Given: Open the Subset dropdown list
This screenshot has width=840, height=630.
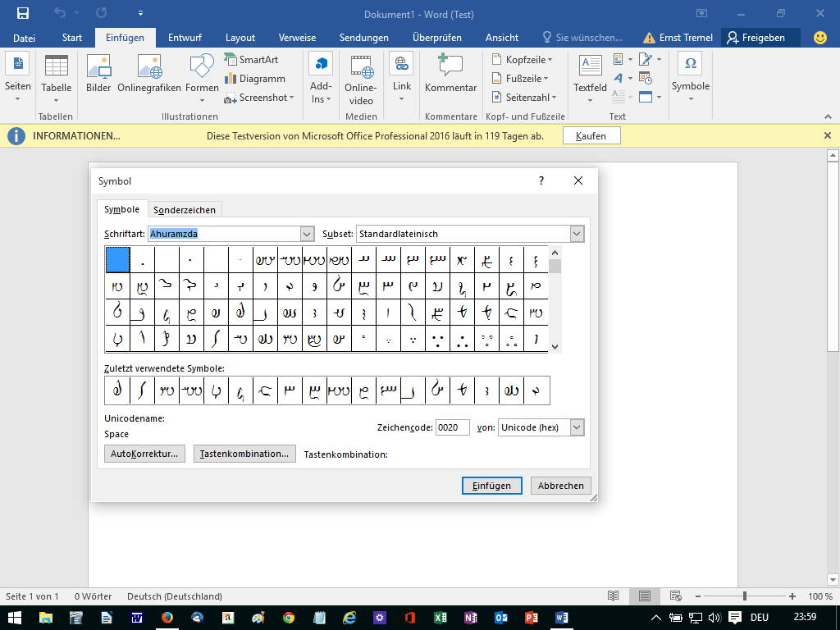Looking at the screenshot, I should pyautogui.click(x=577, y=234).
